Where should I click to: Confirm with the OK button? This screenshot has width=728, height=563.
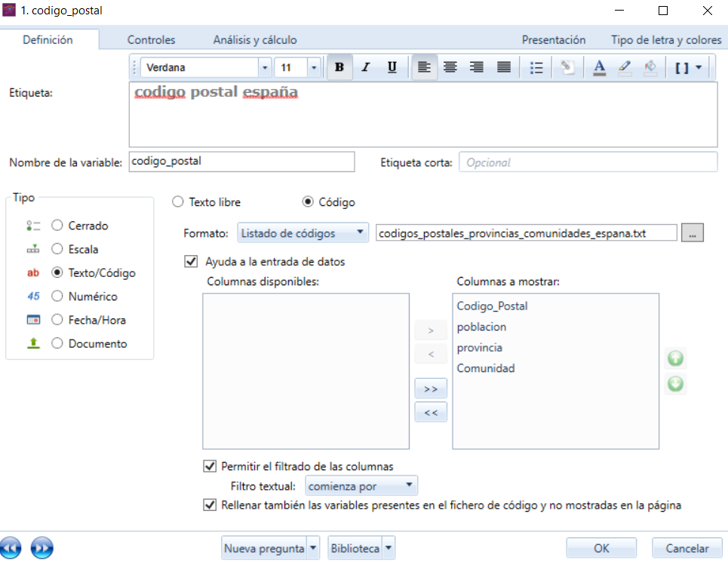601,548
